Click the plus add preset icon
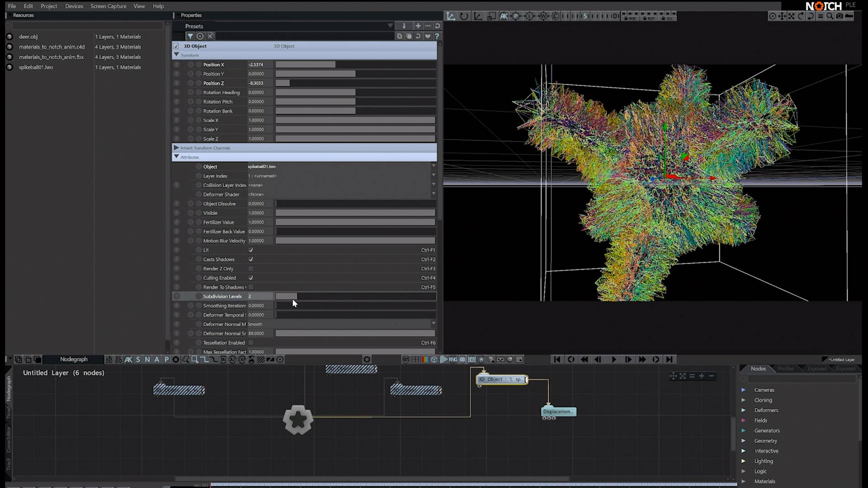This screenshot has height=488, width=868. pos(418,26)
